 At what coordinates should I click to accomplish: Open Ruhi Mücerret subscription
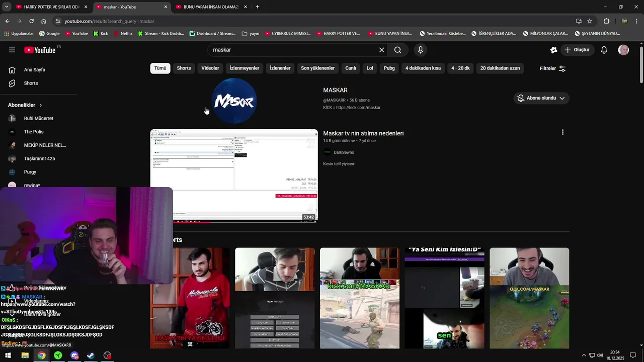tap(38, 119)
